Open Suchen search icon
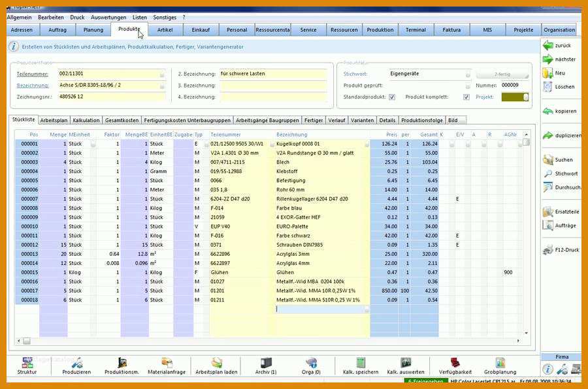588x389 pixels. pyautogui.click(x=548, y=160)
